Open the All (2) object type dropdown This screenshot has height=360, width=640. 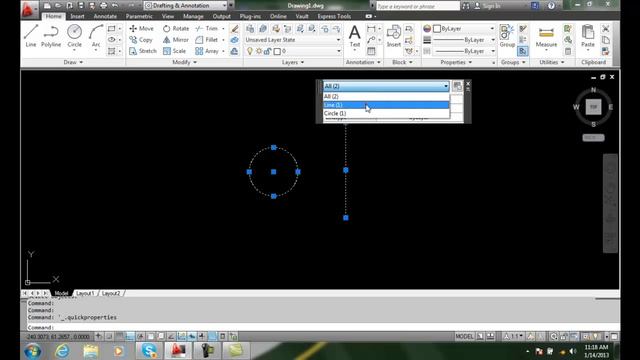pos(386,86)
